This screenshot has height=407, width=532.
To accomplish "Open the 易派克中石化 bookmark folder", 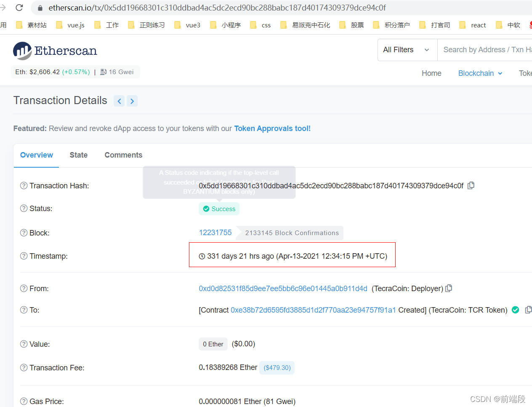I will (x=305, y=25).
